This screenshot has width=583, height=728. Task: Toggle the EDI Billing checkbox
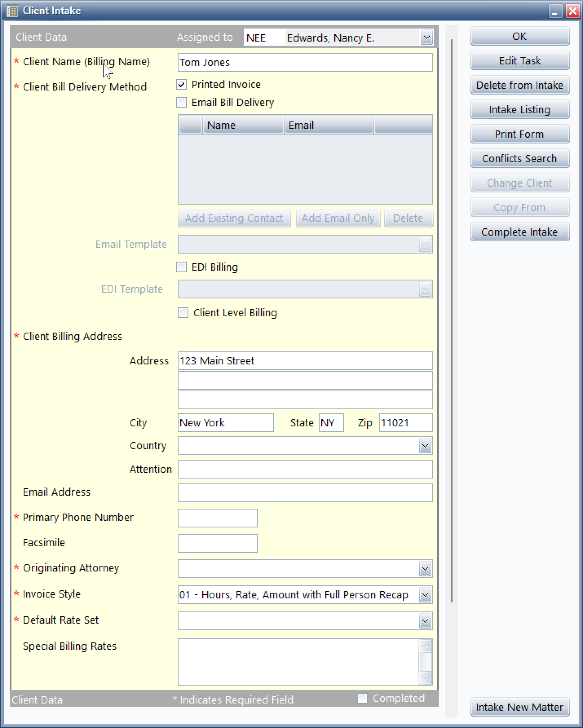[181, 267]
